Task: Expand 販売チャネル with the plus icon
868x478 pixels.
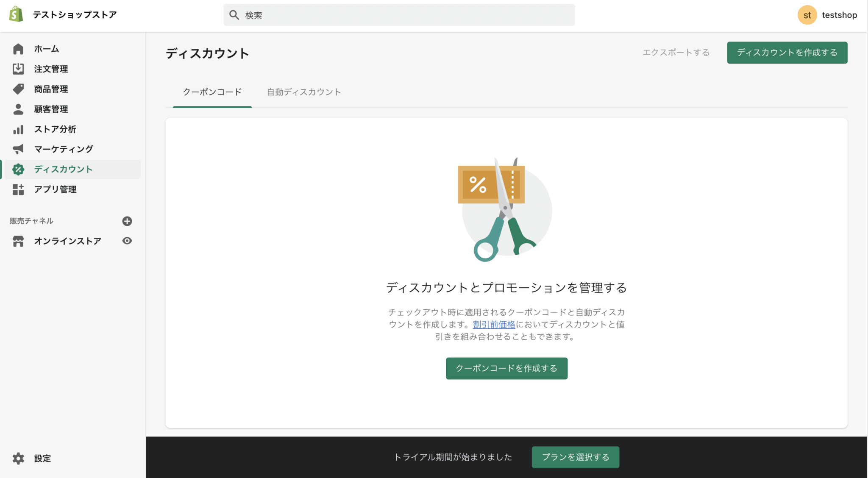Action: (x=127, y=221)
